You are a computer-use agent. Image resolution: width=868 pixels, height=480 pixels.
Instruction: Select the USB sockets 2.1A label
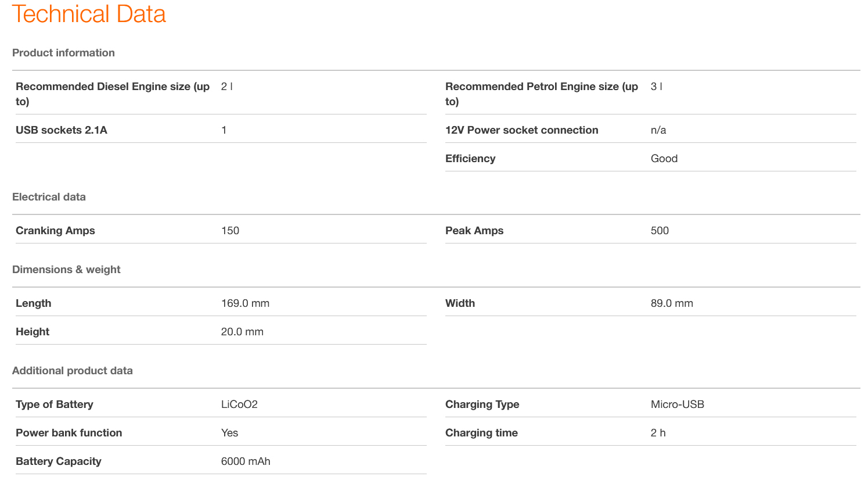click(x=62, y=130)
